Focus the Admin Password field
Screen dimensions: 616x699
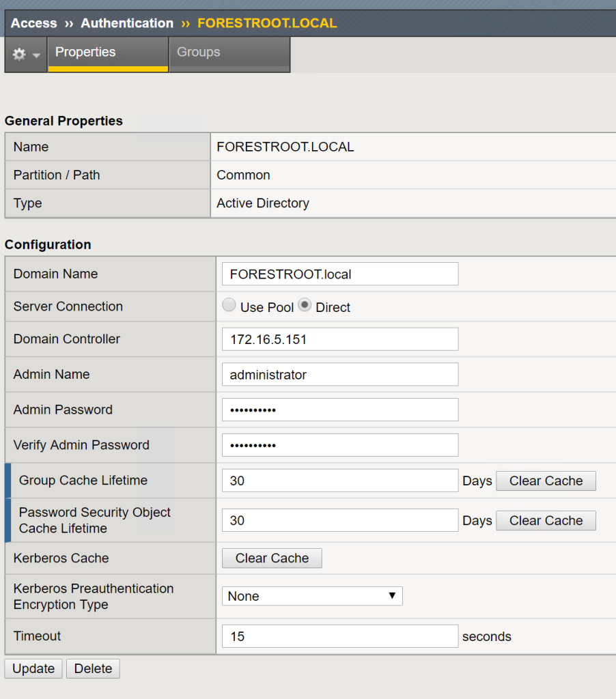point(340,410)
